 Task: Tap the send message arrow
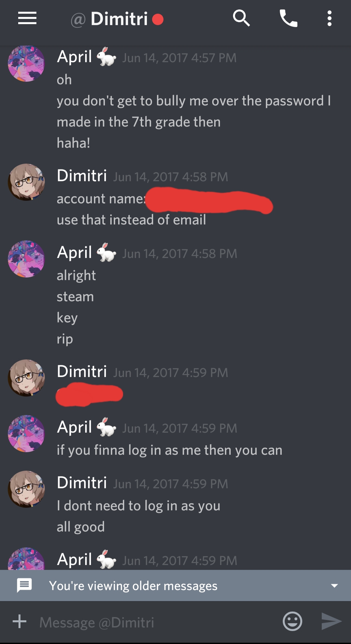pyautogui.click(x=331, y=621)
